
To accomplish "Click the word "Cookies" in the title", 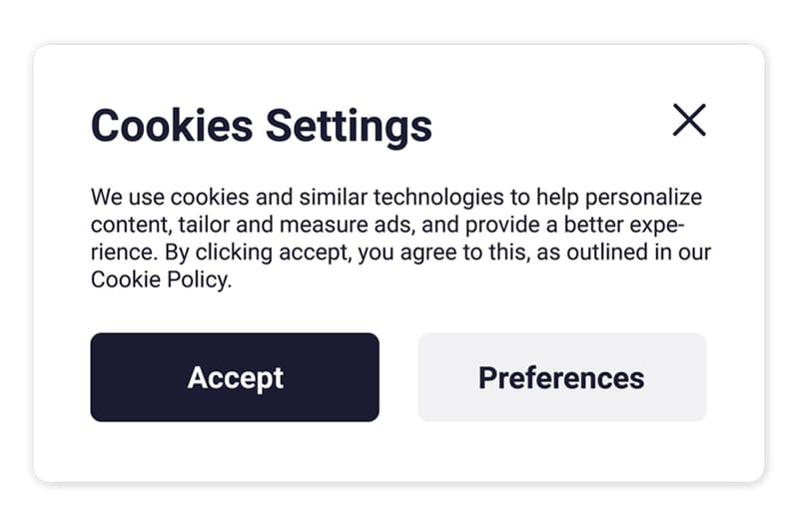I will (172, 127).
